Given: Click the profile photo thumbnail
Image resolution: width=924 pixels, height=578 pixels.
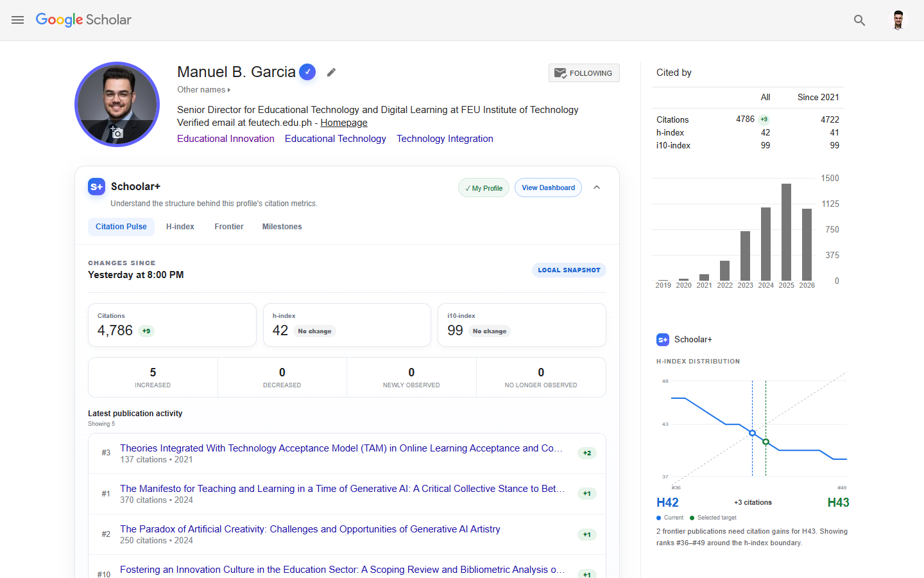Looking at the screenshot, I should point(117,104).
